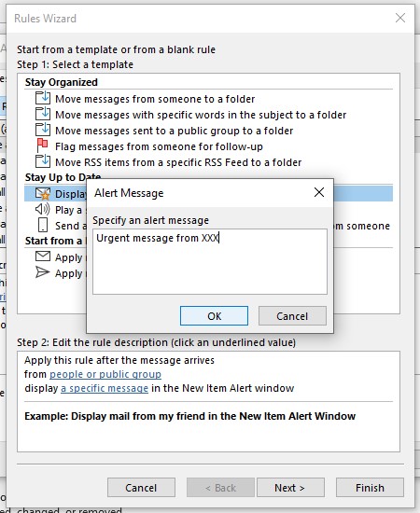The width and height of the screenshot is (420, 513).
Task: Close the Alert Message dialog with its X
Action: [x=319, y=192]
